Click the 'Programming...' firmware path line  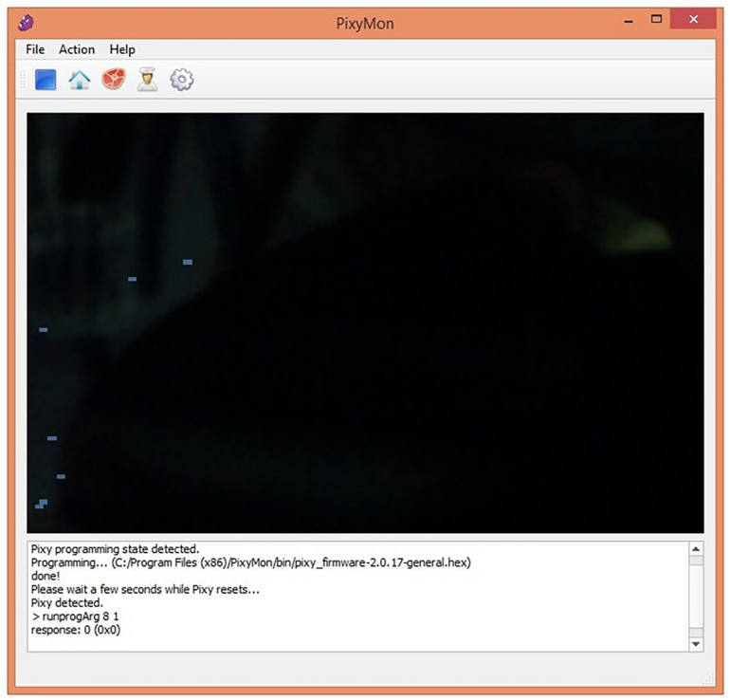[x=251, y=562]
